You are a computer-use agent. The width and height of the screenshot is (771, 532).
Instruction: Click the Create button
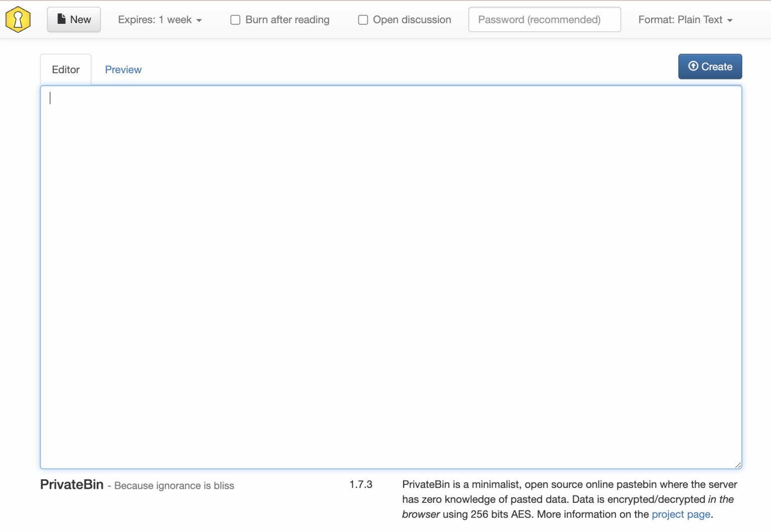710,66
